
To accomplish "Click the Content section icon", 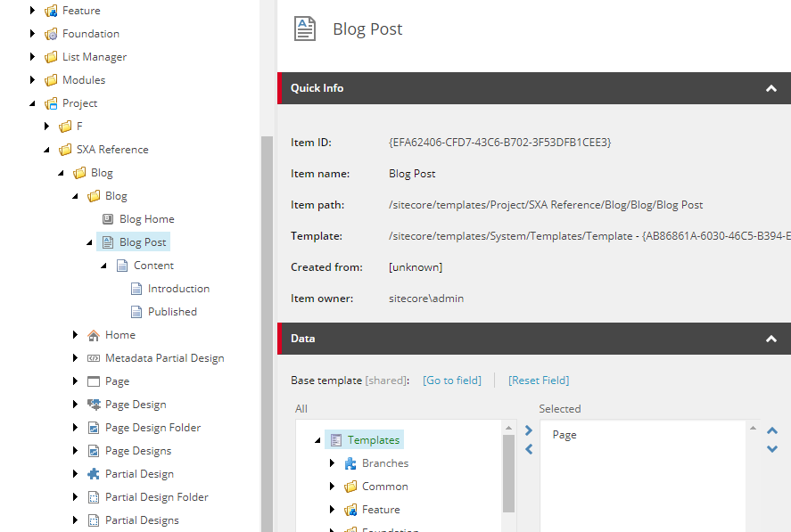I will [x=122, y=266].
